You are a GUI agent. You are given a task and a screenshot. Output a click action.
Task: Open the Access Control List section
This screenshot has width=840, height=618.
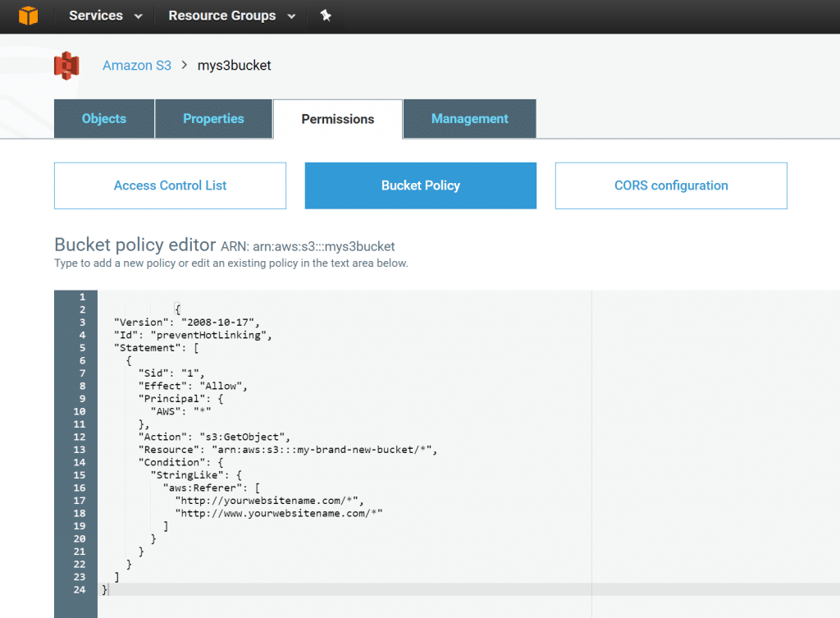click(170, 185)
